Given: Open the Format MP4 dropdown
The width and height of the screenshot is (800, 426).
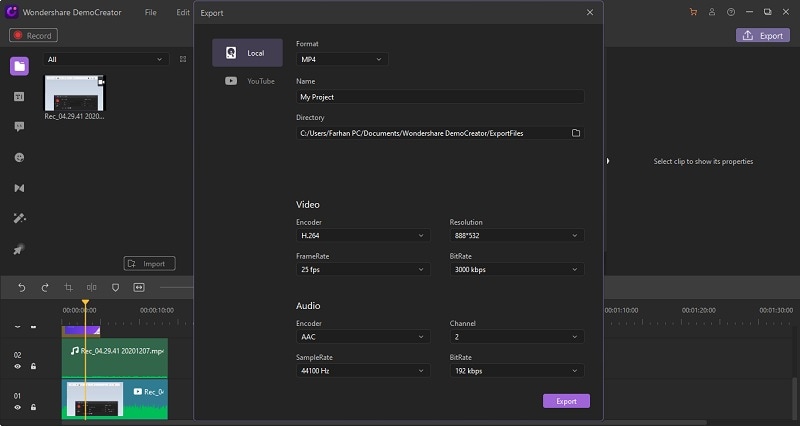Looking at the screenshot, I should click(x=341, y=60).
